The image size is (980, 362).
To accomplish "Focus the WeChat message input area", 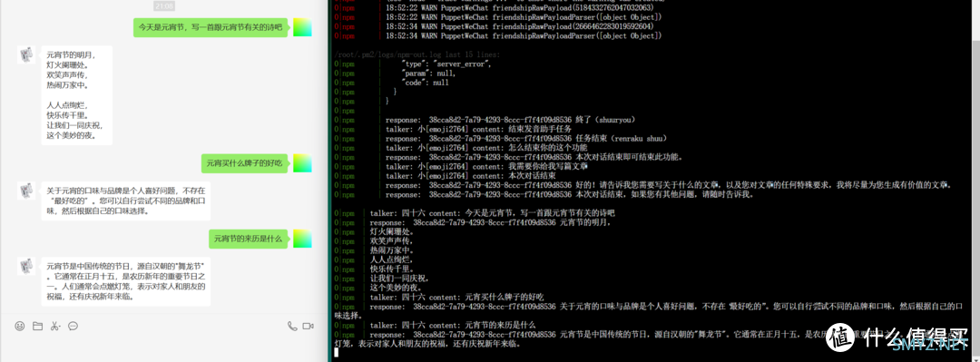I will pos(163,347).
